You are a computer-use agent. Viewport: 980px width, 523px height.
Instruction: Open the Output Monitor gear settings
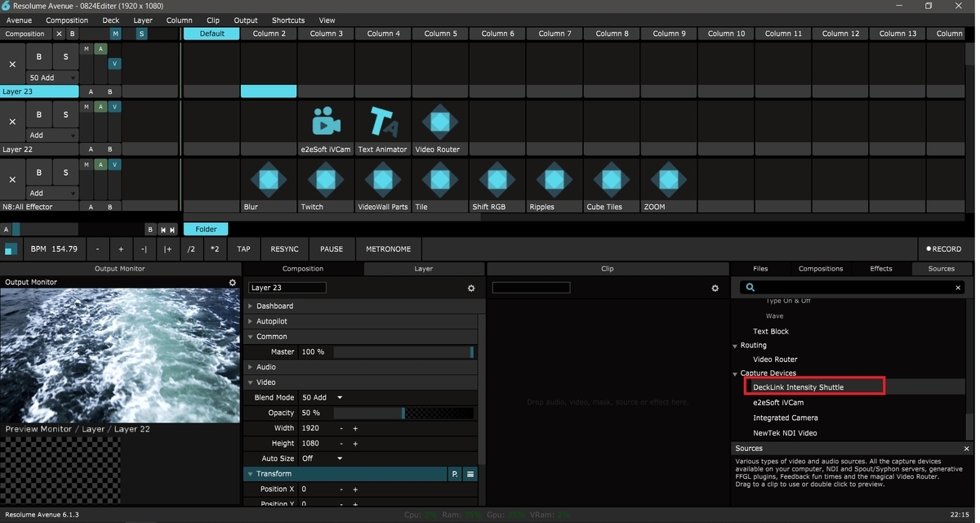[232, 282]
